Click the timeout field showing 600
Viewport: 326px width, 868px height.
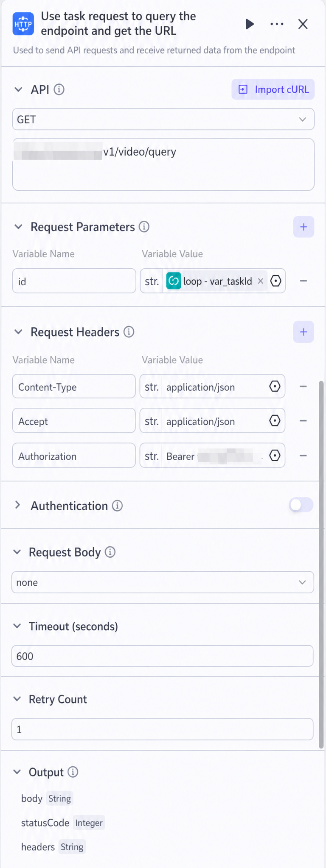coord(163,656)
